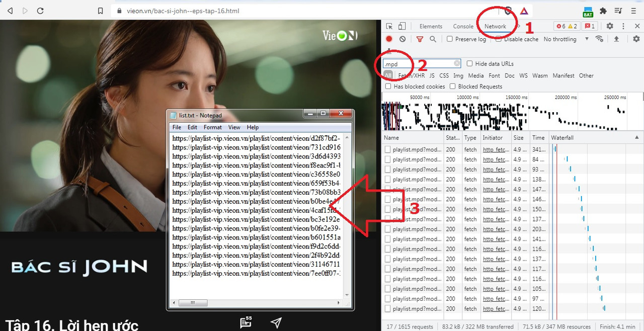Open Notepad Format menu
Viewport: 644px width, 331px height.
(x=212, y=127)
